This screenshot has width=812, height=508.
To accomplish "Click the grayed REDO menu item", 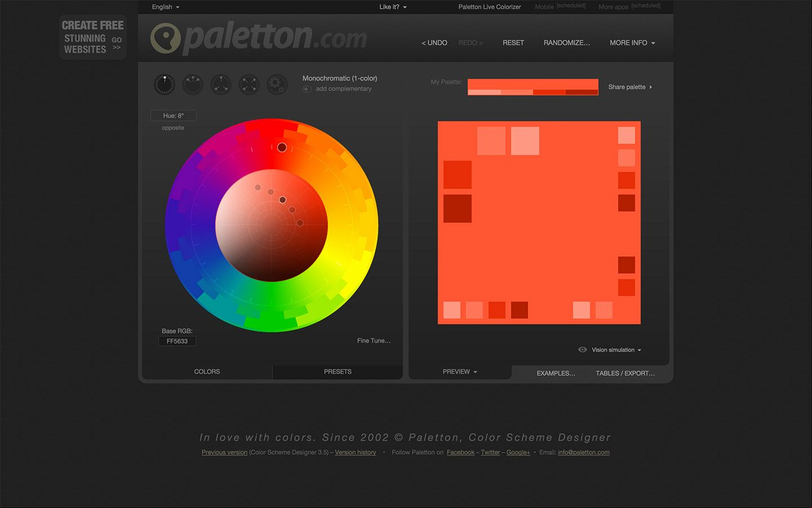I will point(471,43).
